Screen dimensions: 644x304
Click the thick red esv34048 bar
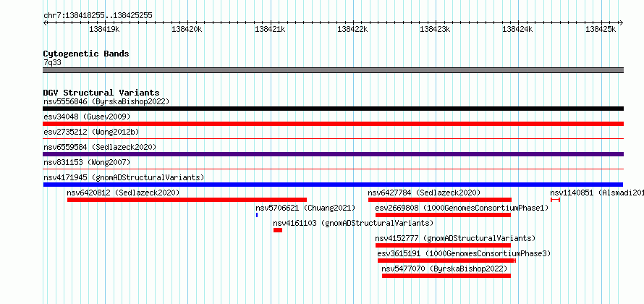333,124
